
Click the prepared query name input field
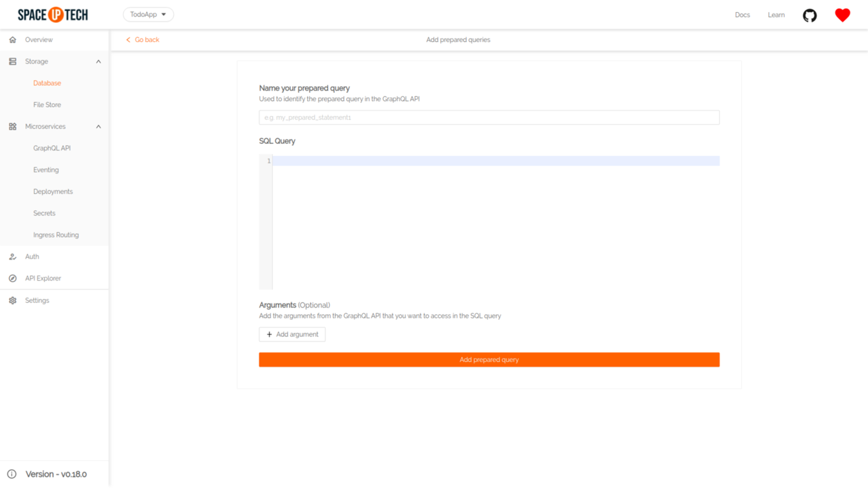[x=488, y=117]
